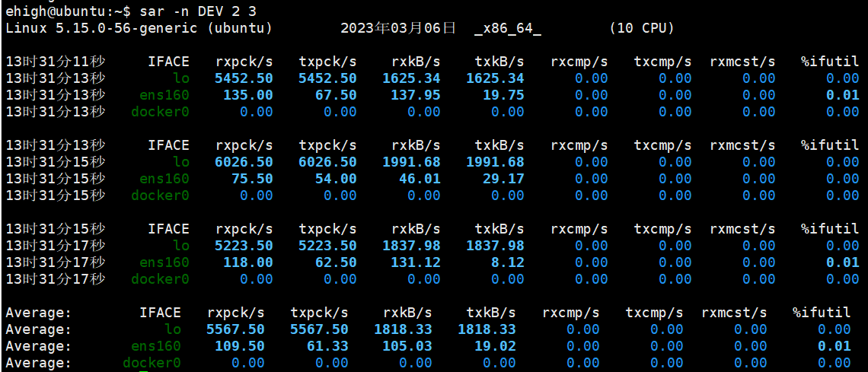Click txpck/s value 5223.50
Screen dimensions: 868x372
click(x=327, y=246)
